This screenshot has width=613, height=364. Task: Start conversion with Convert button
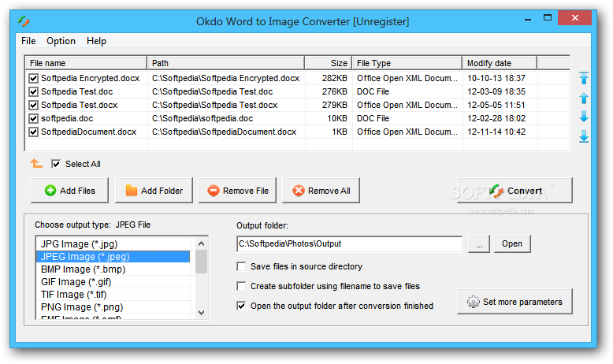[515, 191]
